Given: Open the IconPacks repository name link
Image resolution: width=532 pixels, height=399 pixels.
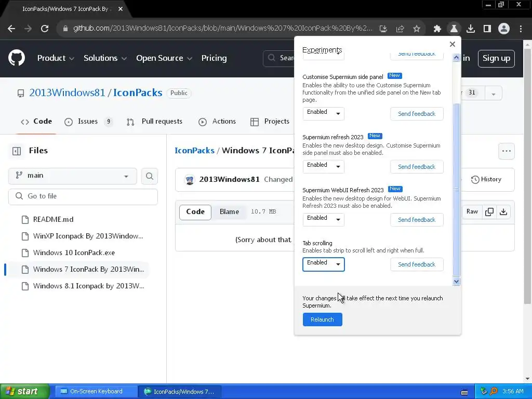Looking at the screenshot, I should pyautogui.click(x=138, y=92).
